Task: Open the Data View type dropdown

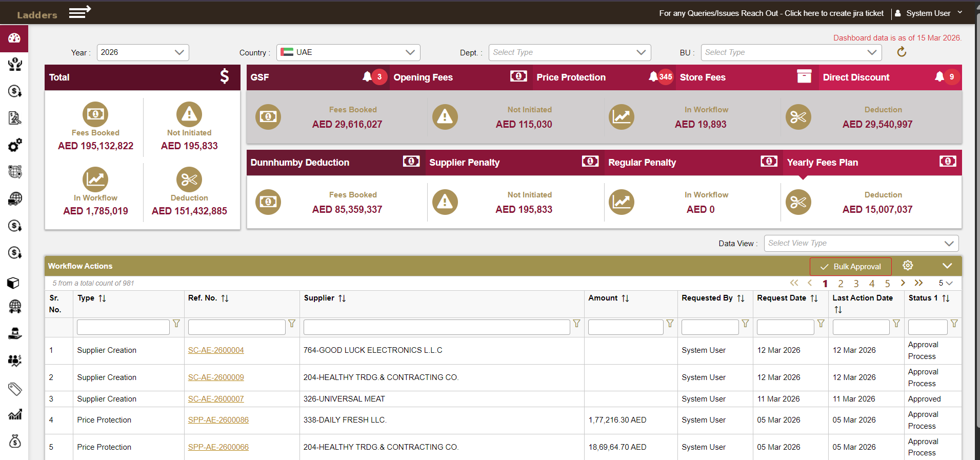Action: (861, 243)
